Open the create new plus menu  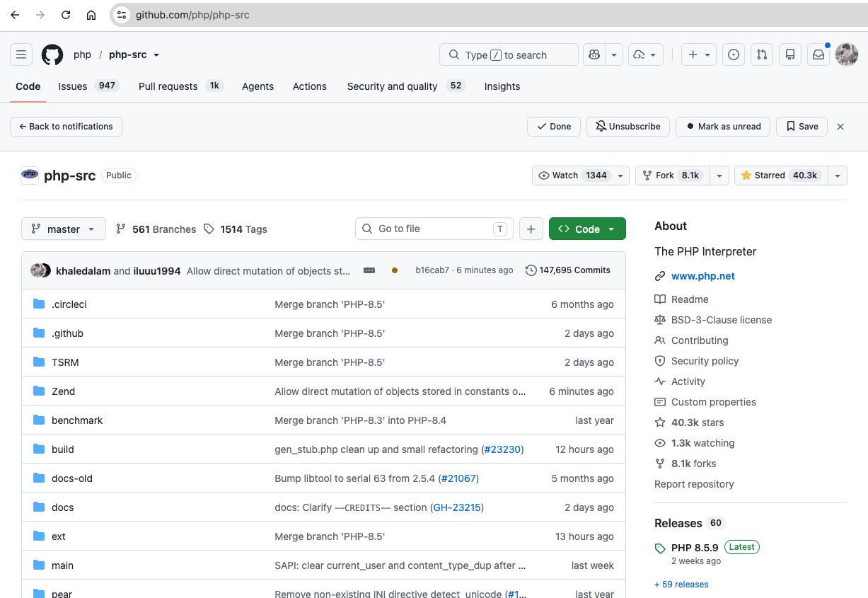coord(699,54)
